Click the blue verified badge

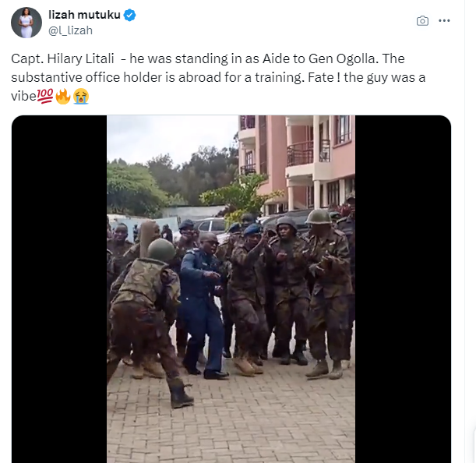[129, 15]
